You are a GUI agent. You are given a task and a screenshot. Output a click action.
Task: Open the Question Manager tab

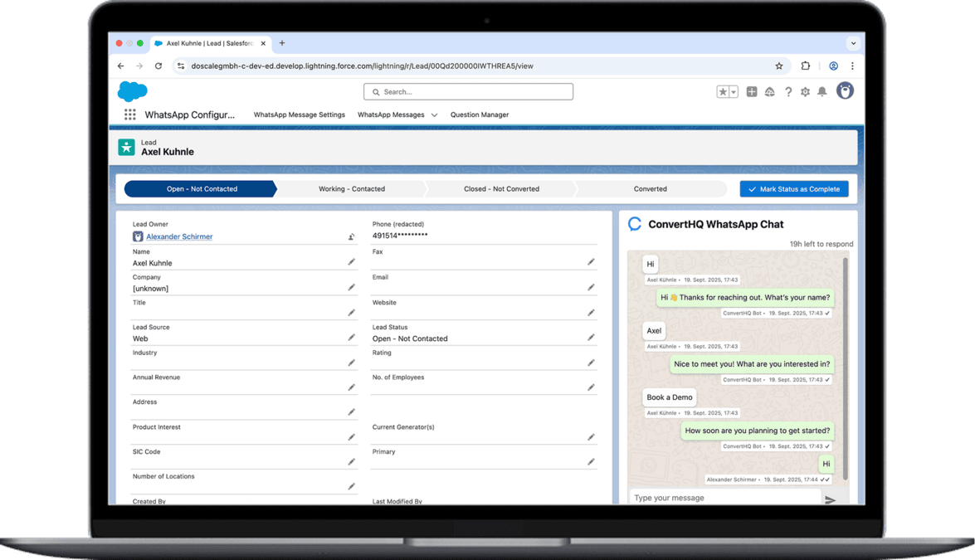pyautogui.click(x=480, y=115)
